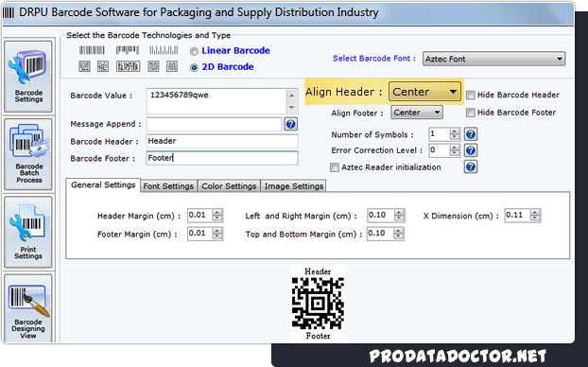
Task: Adjust the X Dimension spinner
Action: 535,215
